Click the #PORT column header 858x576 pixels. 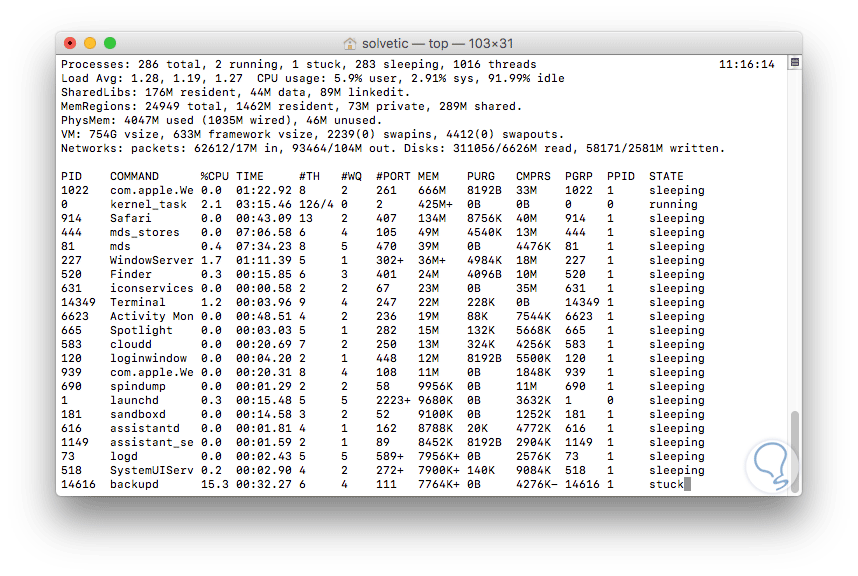coord(393,176)
